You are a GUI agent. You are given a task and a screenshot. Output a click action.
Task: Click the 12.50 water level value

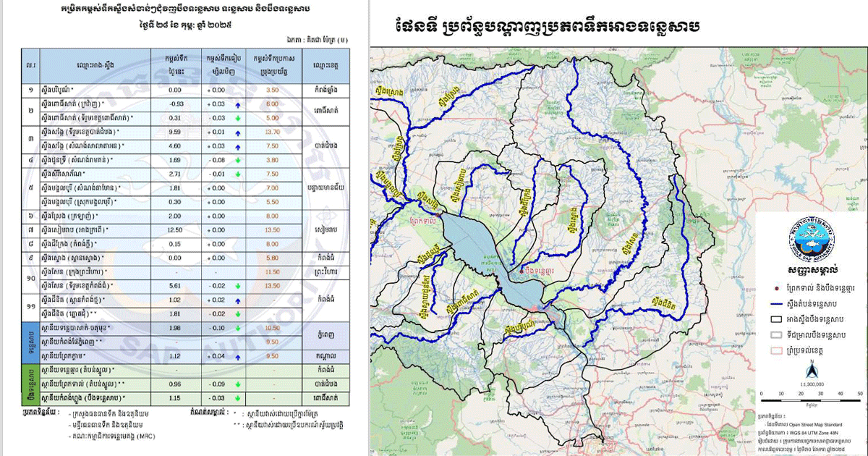pyautogui.click(x=174, y=229)
